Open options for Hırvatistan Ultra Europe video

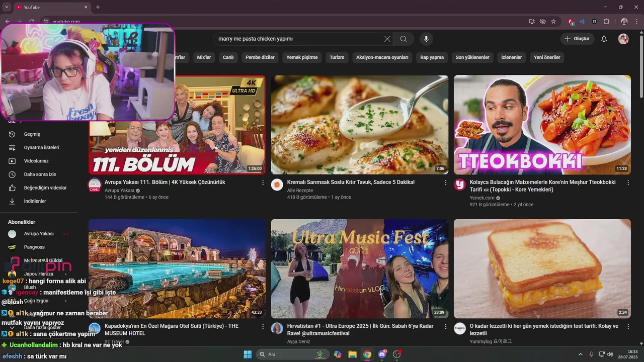445,326
